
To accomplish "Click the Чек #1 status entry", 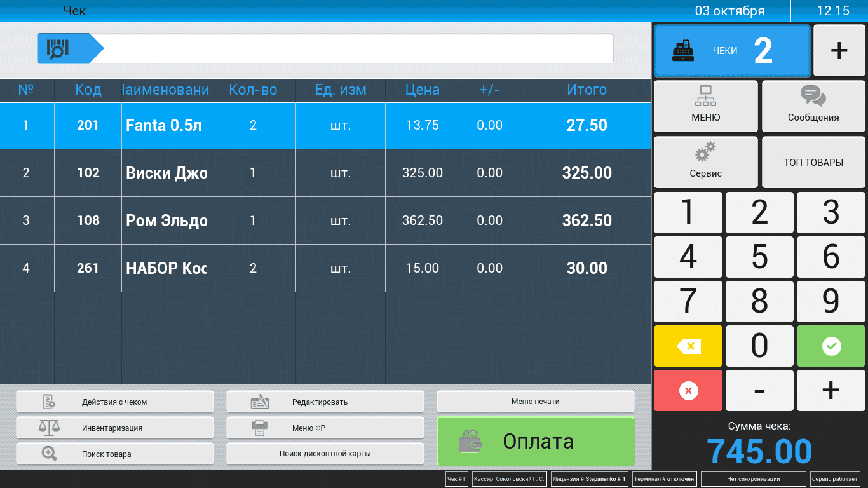I will click(457, 479).
